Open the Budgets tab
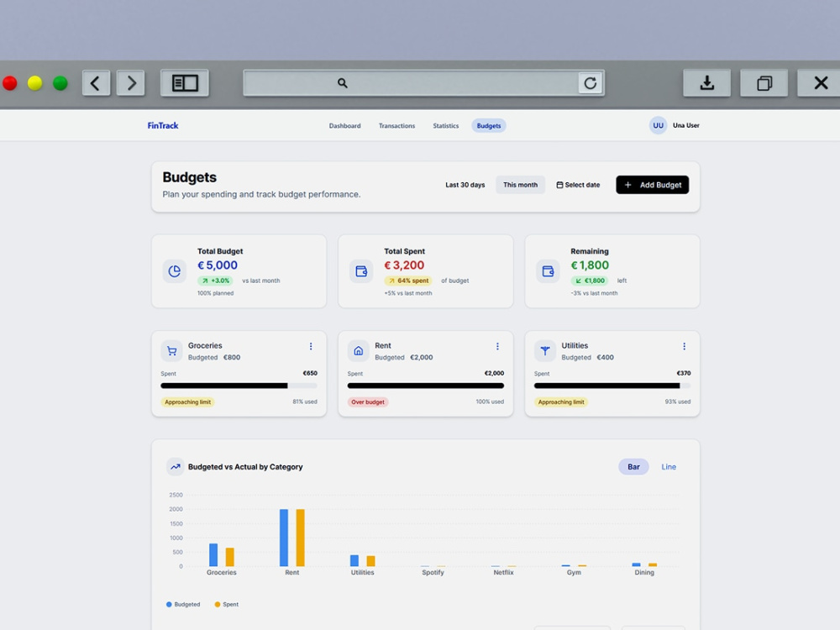The width and height of the screenshot is (840, 630). tap(489, 126)
